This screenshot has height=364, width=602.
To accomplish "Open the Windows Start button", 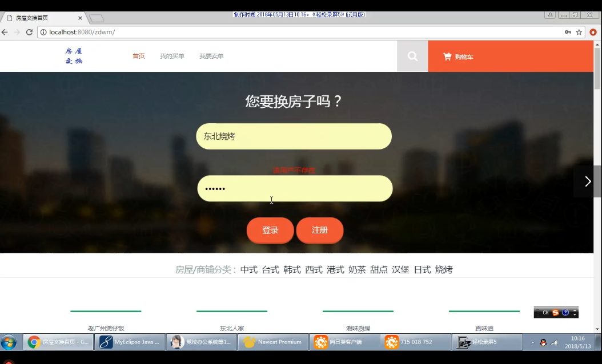I will [x=9, y=342].
